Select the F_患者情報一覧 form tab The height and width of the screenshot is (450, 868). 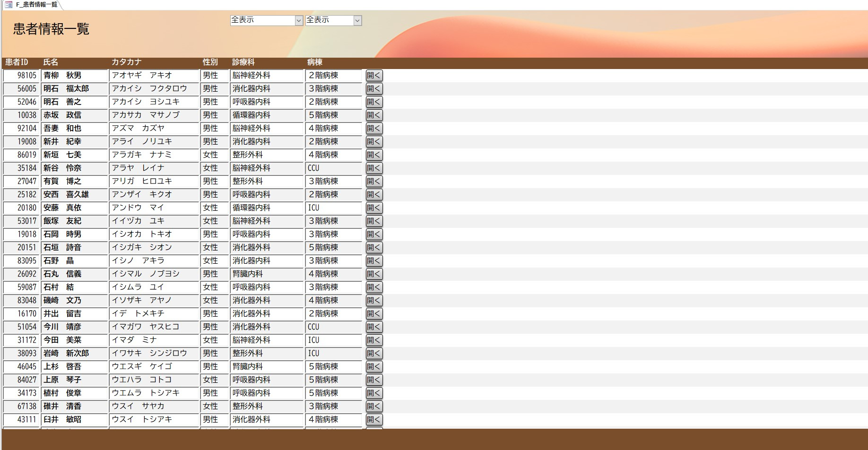(32, 5)
